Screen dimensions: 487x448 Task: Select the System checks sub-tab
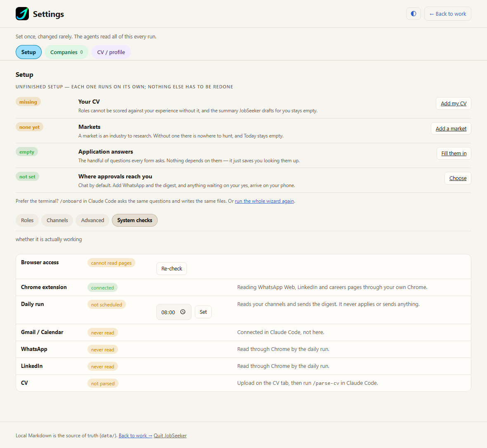pos(135,220)
